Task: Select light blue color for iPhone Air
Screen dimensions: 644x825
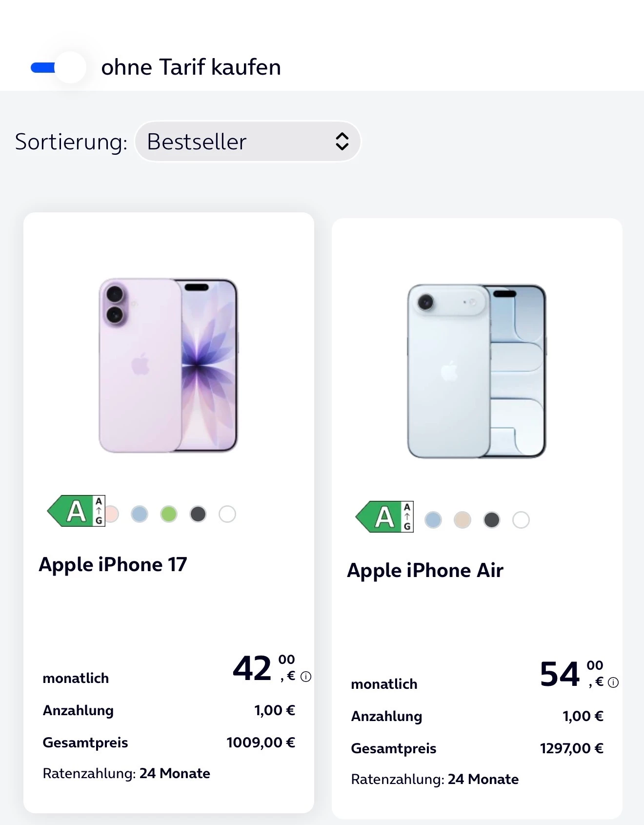Action: tap(433, 520)
